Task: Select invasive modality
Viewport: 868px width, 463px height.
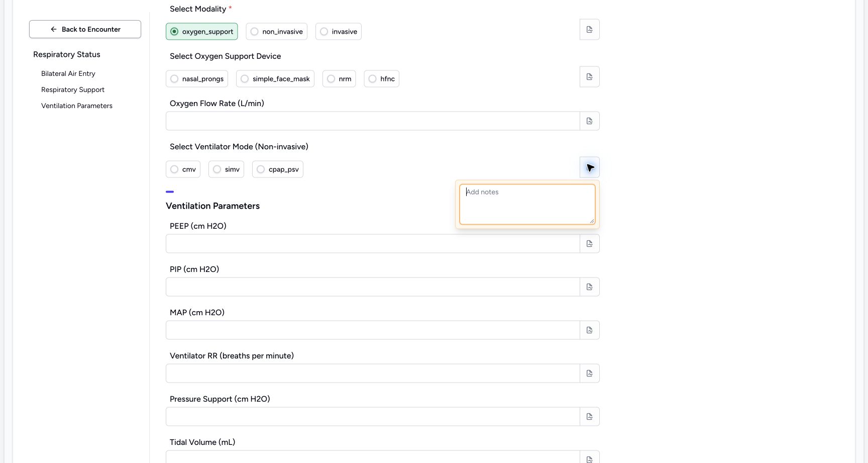Action: click(x=339, y=32)
